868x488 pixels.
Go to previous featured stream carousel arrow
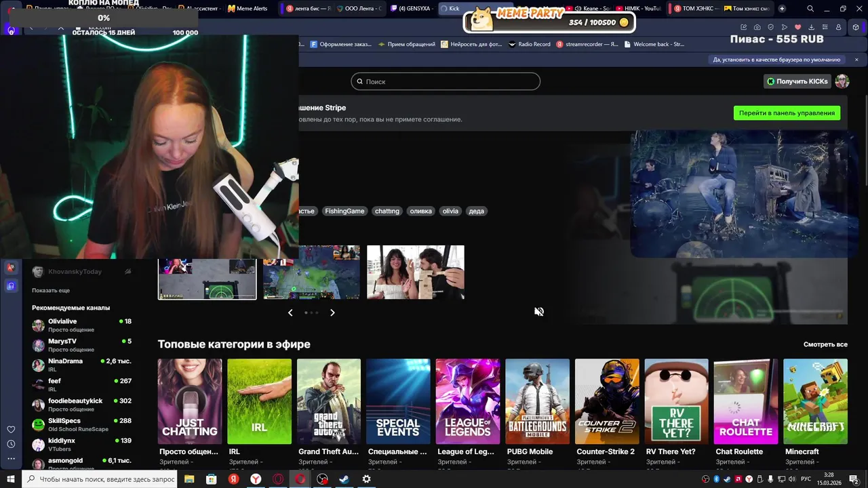pyautogui.click(x=290, y=312)
